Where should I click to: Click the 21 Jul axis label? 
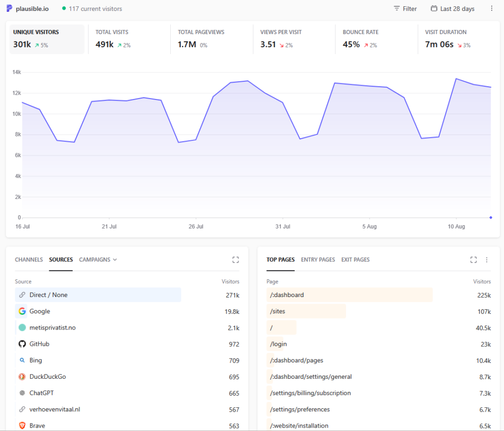tap(109, 227)
